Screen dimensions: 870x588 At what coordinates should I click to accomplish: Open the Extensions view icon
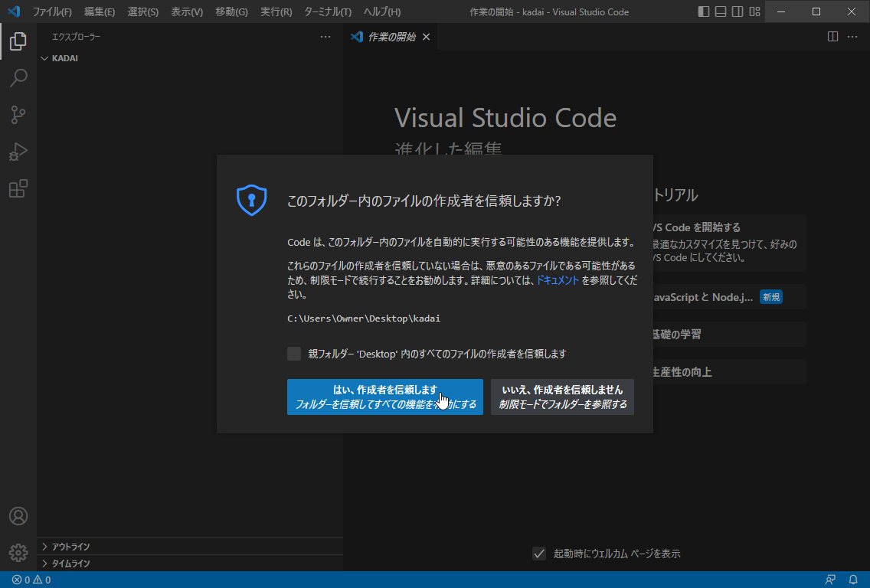pos(18,188)
